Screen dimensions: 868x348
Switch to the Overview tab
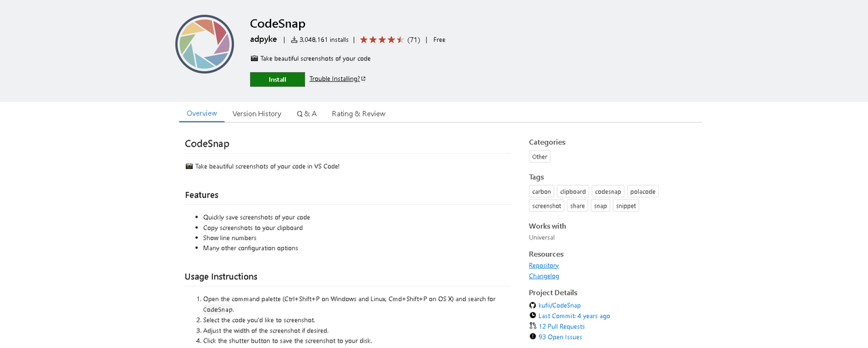point(201,113)
